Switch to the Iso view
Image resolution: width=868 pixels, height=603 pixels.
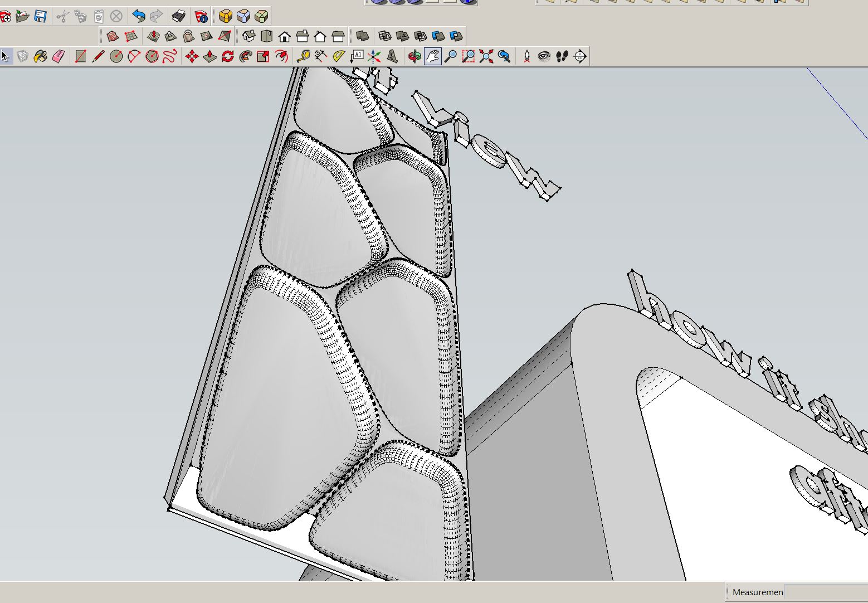pyautogui.click(x=249, y=36)
